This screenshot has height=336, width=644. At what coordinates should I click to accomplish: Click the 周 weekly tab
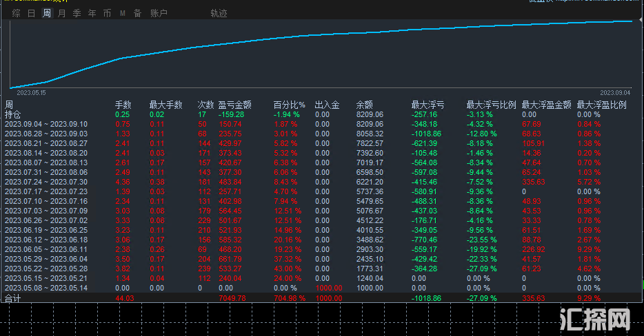tap(46, 13)
